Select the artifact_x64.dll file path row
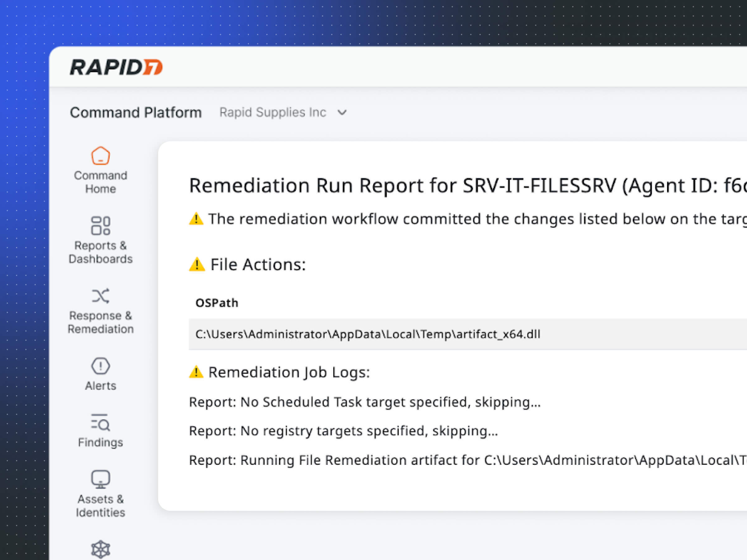This screenshot has height=560, width=747. click(367, 334)
